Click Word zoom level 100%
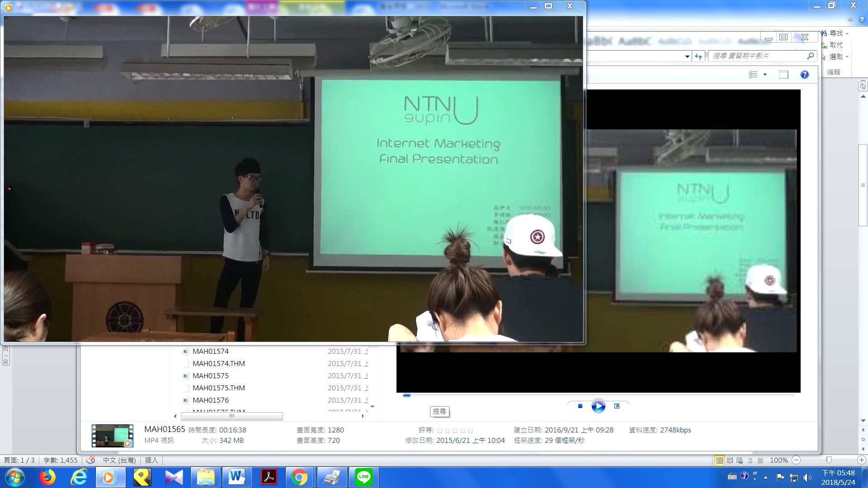 click(x=779, y=460)
